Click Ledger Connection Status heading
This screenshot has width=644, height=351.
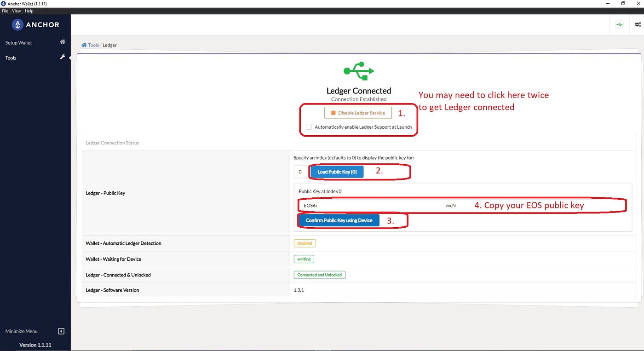(x=112, y=143)
